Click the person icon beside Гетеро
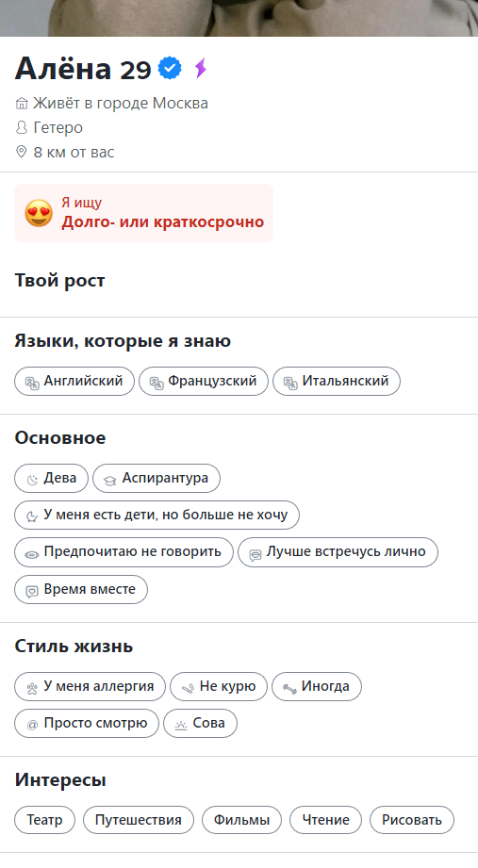Image resolution: width=478 pixels, height=868 pixels. pos(21,128)
